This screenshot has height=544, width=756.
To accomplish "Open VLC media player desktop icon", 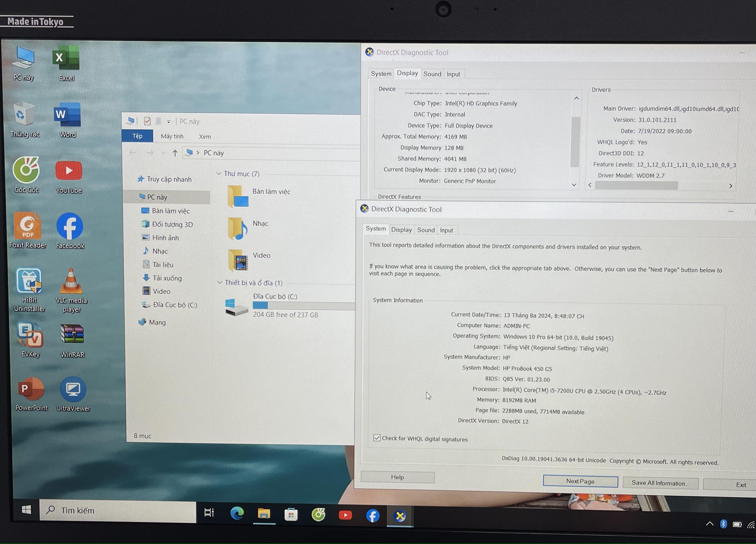I will [71, 291].
